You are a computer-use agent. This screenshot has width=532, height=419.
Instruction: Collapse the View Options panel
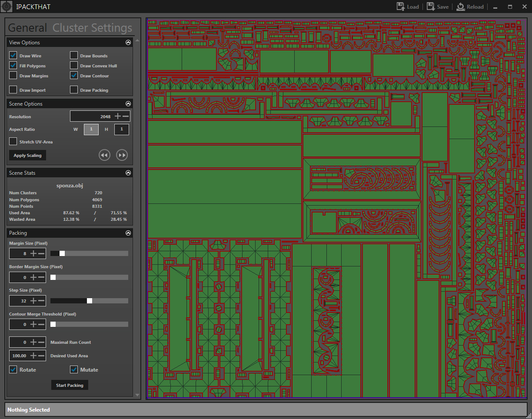pos(128,42)
